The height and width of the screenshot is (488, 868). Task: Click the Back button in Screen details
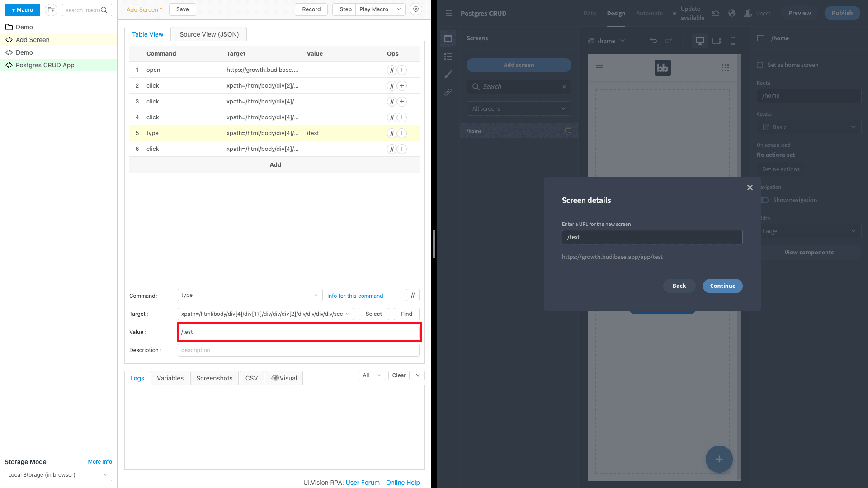click(679, 286)
